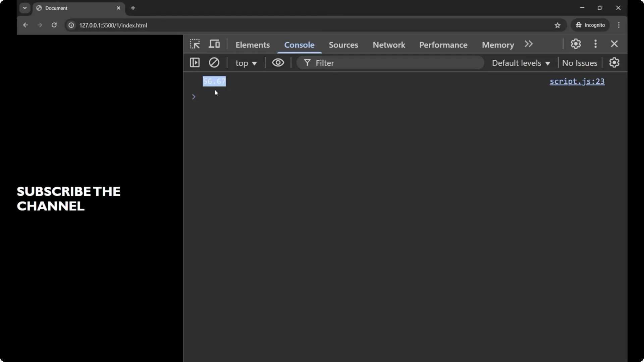
Task: Switch to the Sources panel
Action: 343,45
